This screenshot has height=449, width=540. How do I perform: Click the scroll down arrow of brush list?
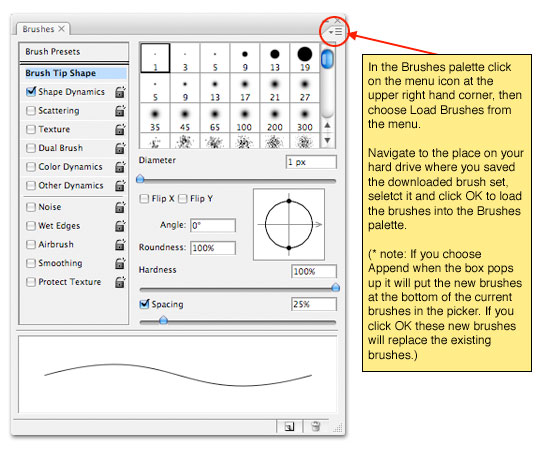[x=328, y=140]
